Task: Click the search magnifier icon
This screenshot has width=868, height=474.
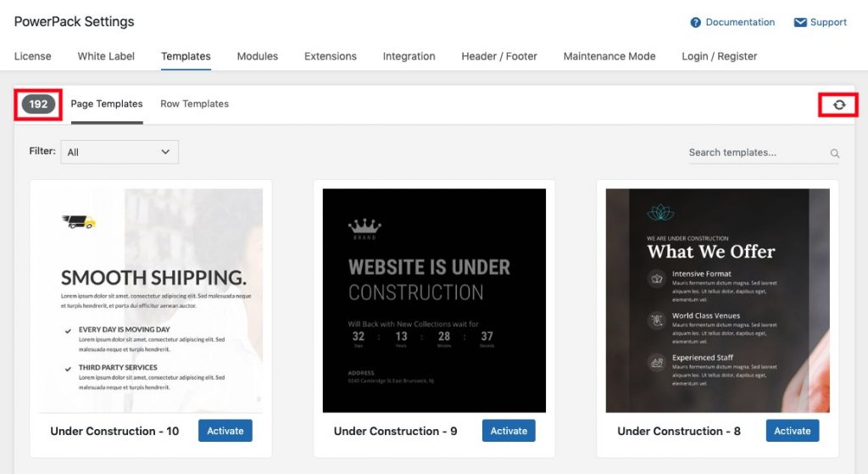Action: point(835,153)
